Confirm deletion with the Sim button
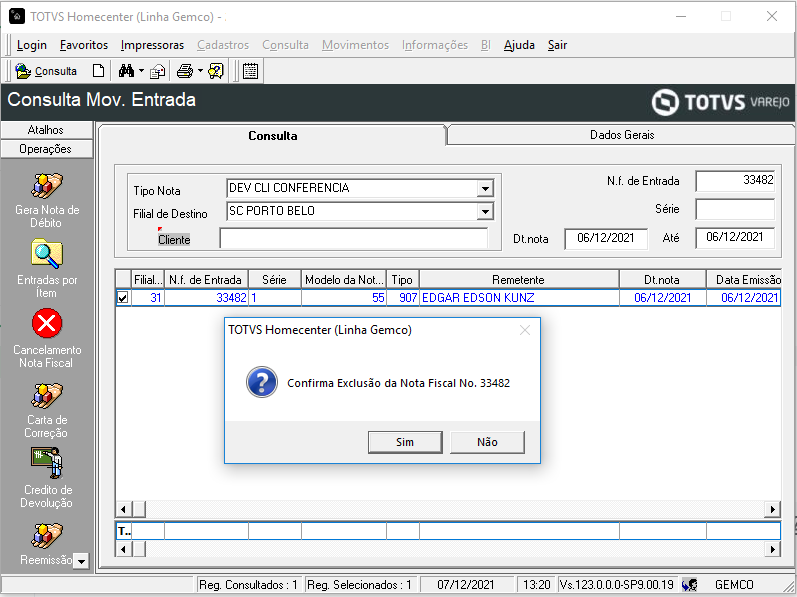Viewport: 797px width, 597px height. tap(405, 442)
